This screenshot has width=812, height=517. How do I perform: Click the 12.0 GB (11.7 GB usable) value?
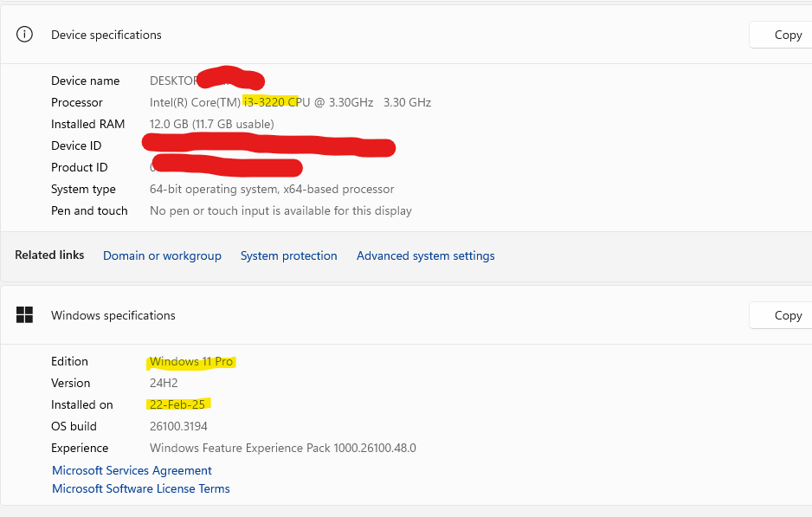pos(212,125)
